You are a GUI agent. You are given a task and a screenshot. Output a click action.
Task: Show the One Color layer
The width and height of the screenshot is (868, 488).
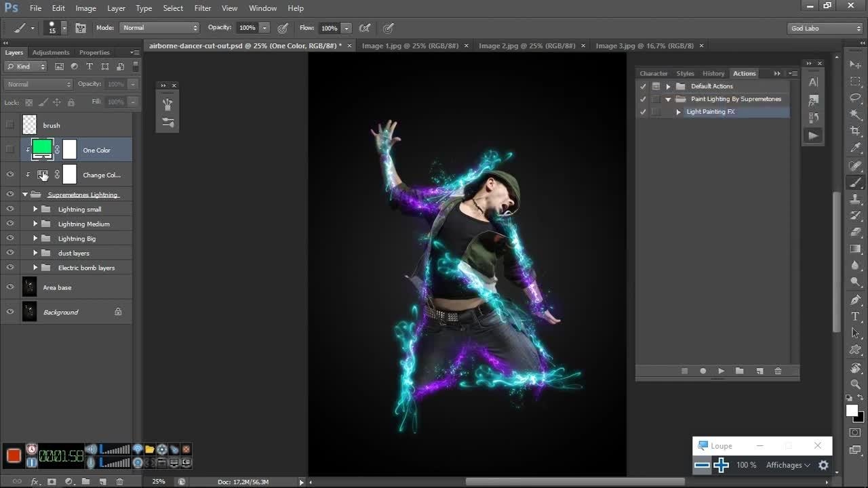(10, 150)
